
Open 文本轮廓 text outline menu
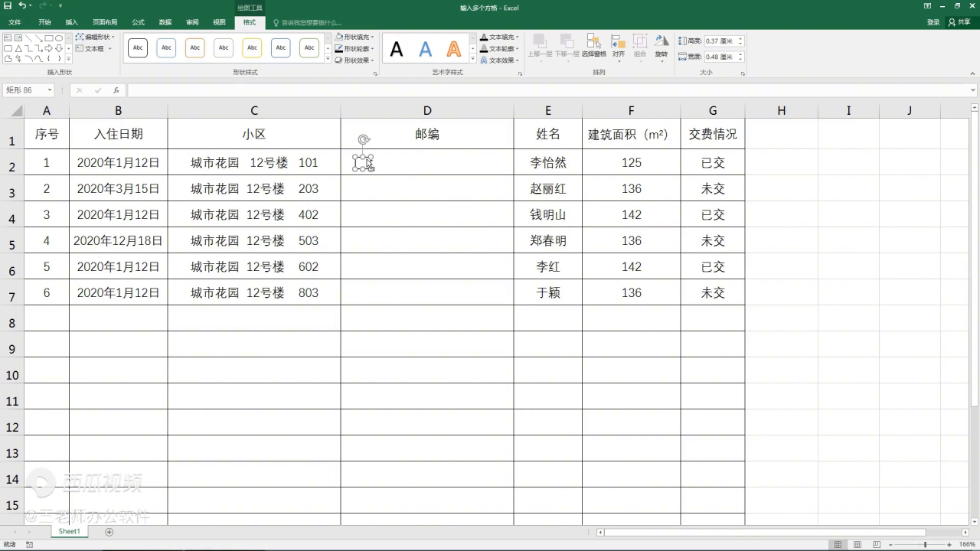coord(500,48)
